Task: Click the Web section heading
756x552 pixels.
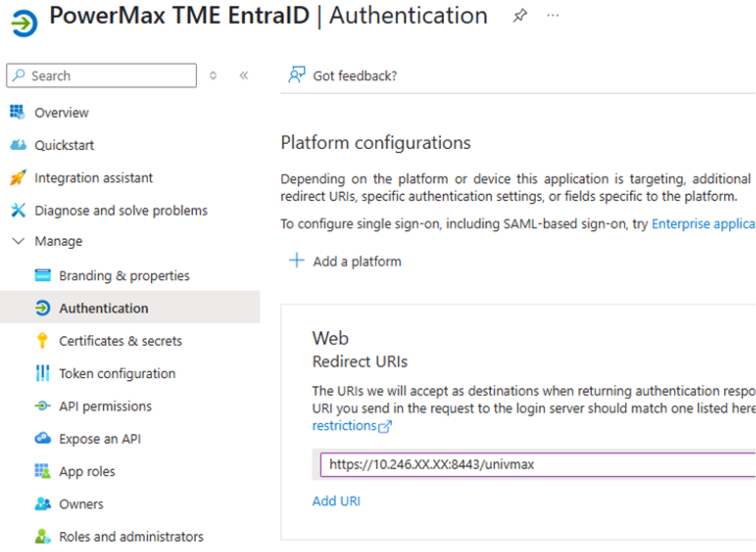Action: [x=330, y=338]
